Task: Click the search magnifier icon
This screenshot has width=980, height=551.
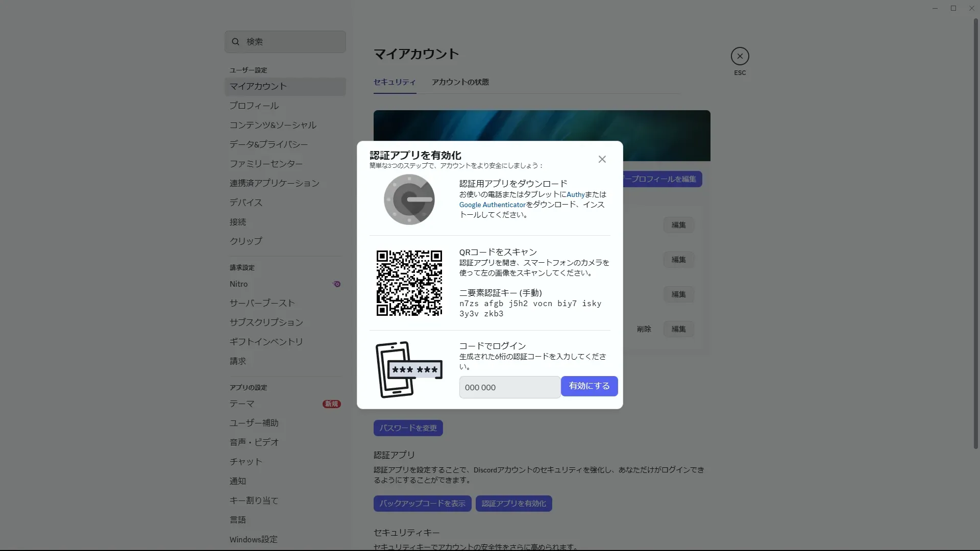Action: point(235,42)
